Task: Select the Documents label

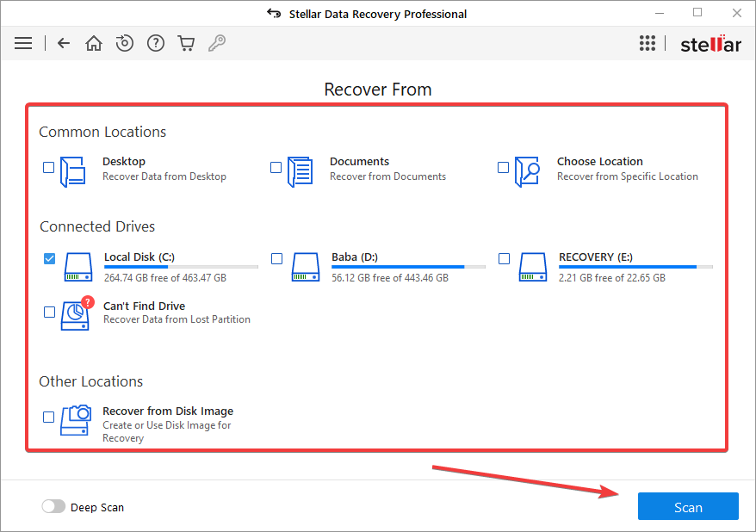Action: click(359, 162)
